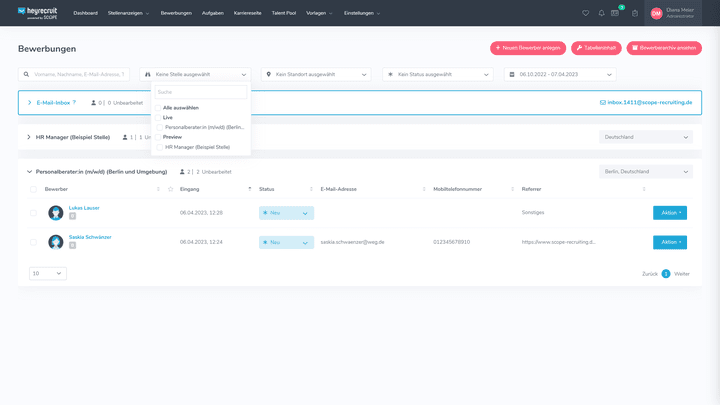Viewport: 720px width, 405px height.
Task: Click the heart favorites icon in header
Action: point(586,13)
